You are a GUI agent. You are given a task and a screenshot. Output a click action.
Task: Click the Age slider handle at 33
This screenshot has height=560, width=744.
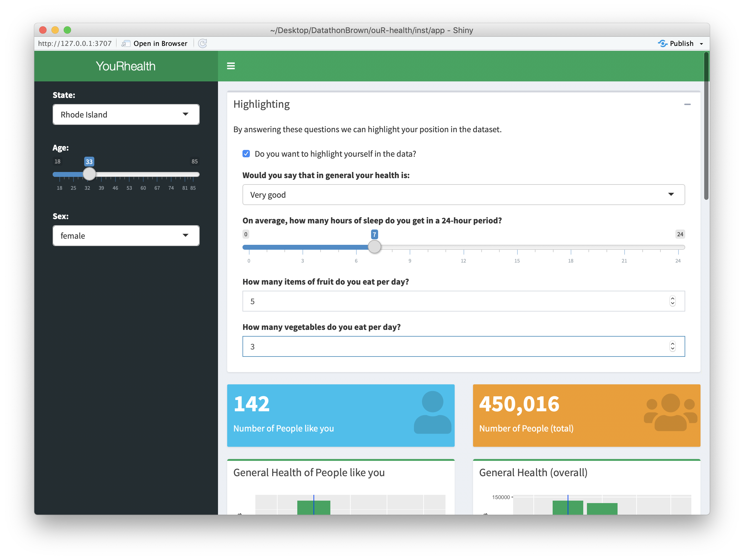pos(89,174)
